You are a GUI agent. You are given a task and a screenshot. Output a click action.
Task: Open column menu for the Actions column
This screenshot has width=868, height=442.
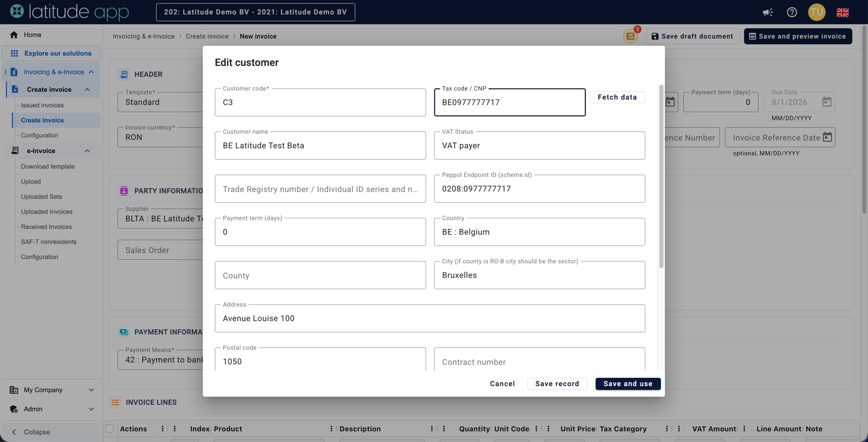[162, 429]
